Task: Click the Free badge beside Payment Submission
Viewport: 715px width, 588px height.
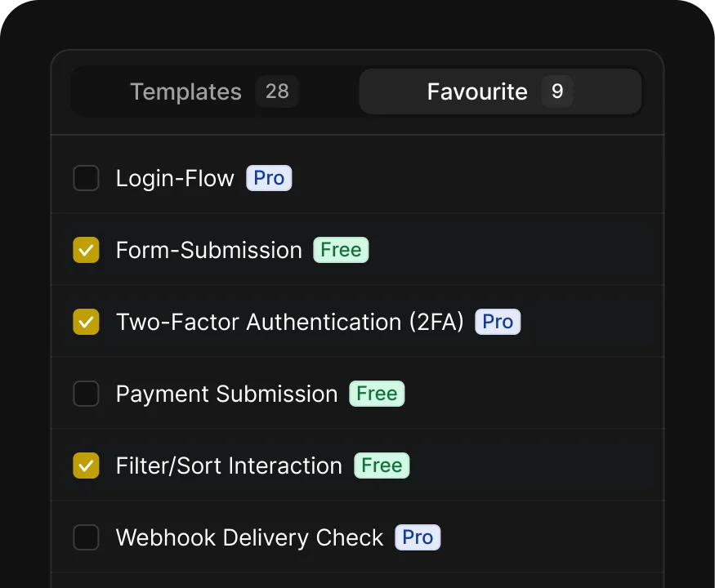Action: point(377,394)
